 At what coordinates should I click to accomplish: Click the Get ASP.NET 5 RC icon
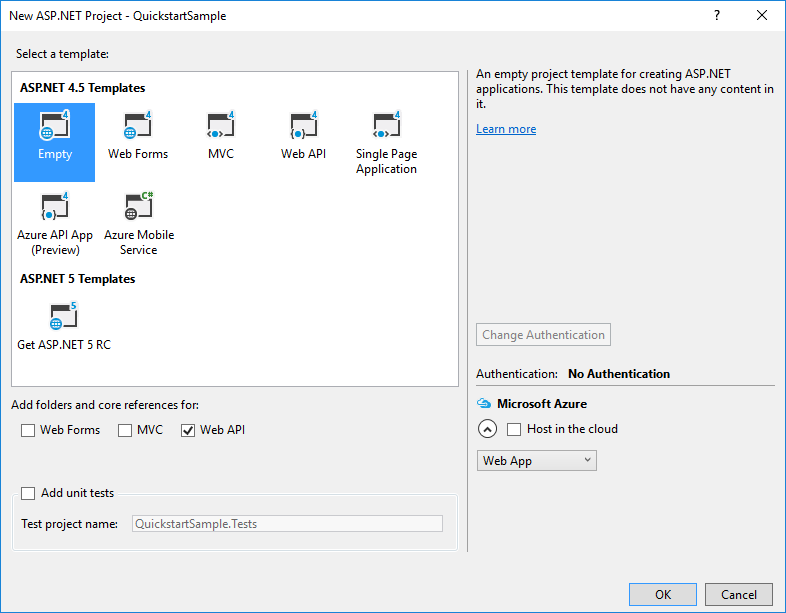click(x=64, y=315)
